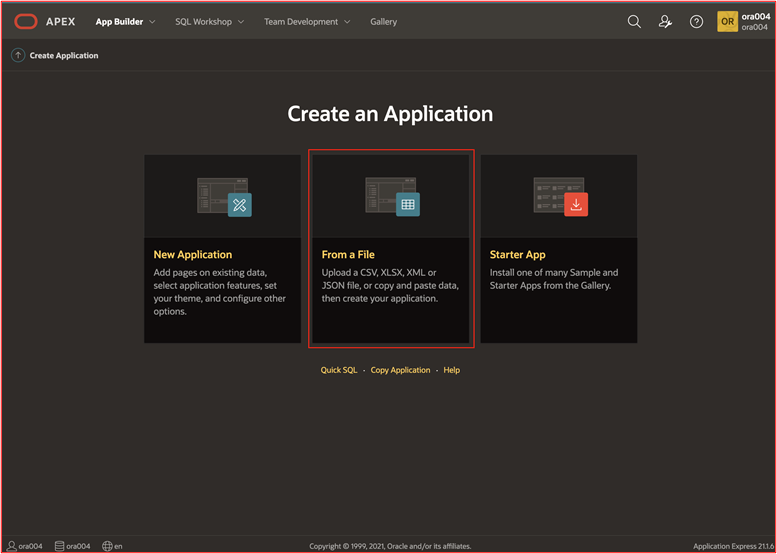777x554 pixels.
Task: Click the database icon in the footer
Action: pos(59,546)
